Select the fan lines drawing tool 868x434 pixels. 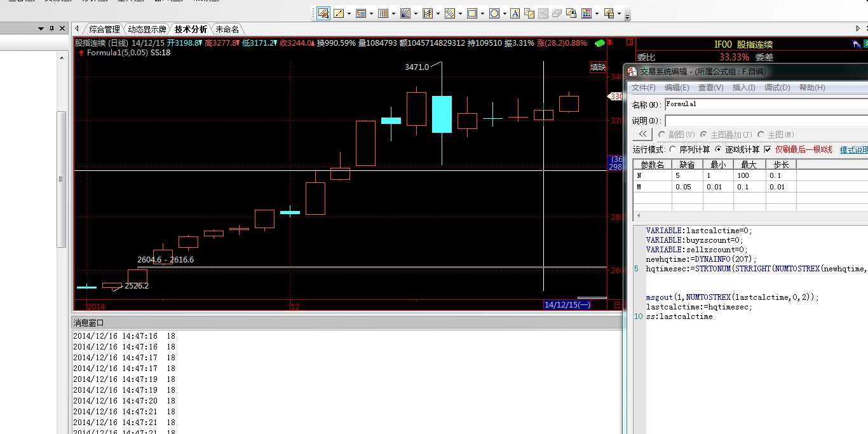(405, 13)
